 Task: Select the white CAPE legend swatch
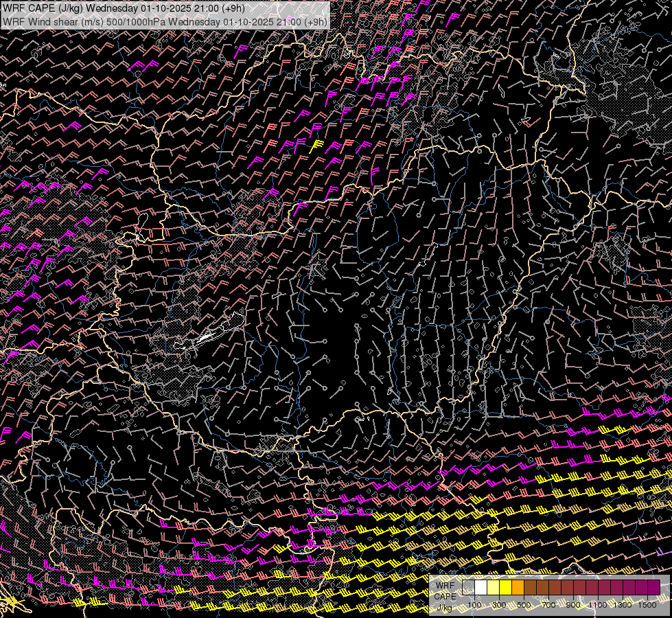[481, 587]
